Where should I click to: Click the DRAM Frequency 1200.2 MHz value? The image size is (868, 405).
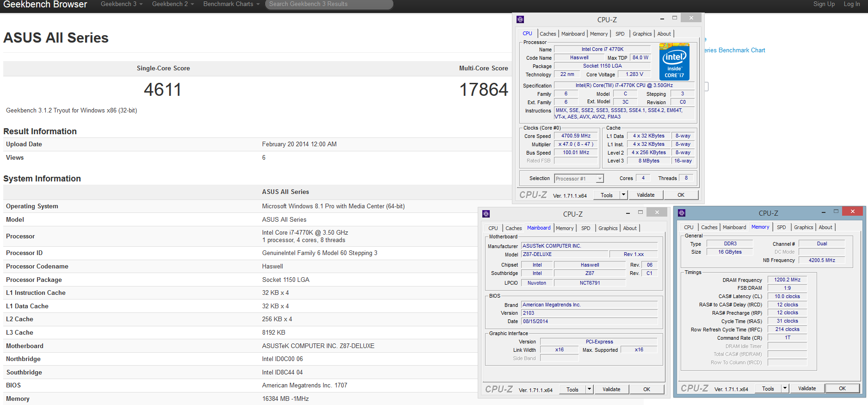pos(788,280)
